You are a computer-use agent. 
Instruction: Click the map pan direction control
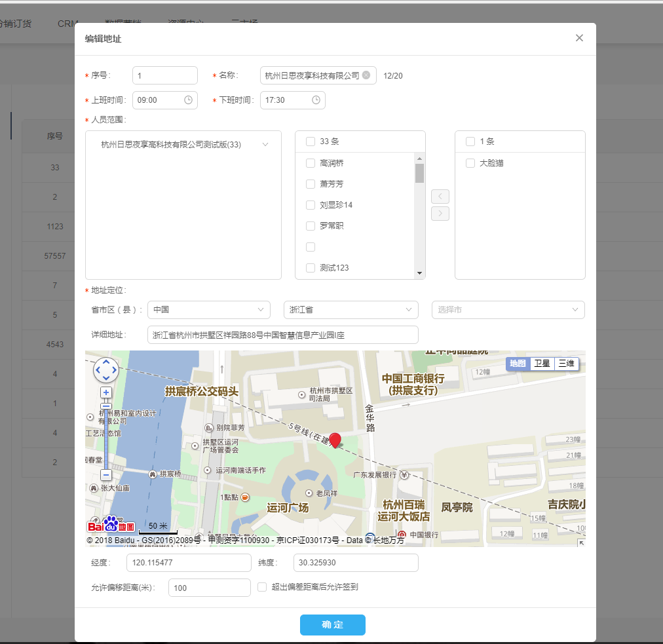106,370
